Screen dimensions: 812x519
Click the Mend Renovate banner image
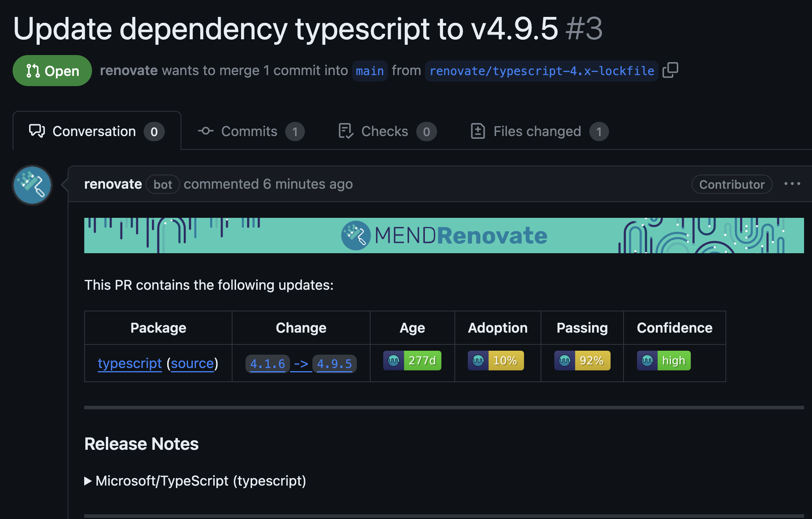click(444, 236)
